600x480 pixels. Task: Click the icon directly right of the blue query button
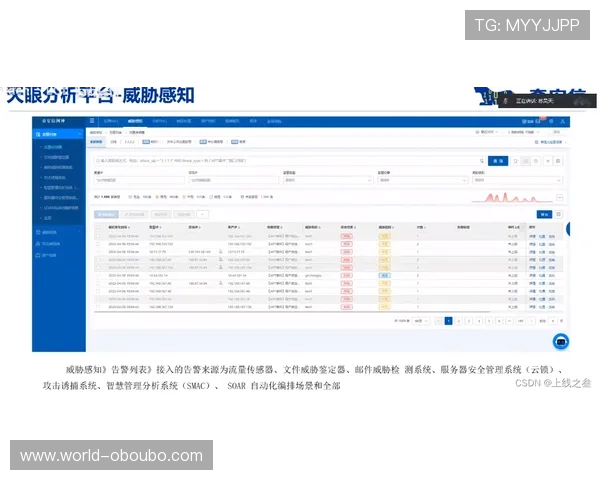tap(516, 161)
